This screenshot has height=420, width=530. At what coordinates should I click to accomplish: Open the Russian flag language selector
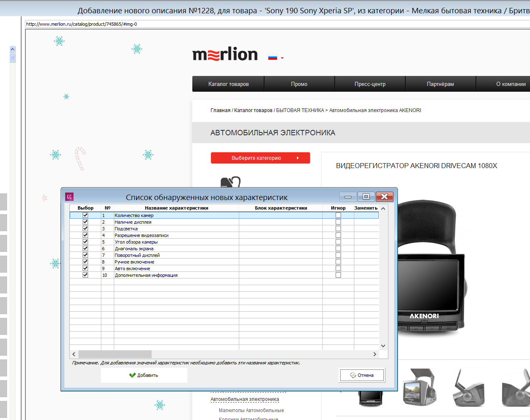pyautogui.click(x=276, y=58)
